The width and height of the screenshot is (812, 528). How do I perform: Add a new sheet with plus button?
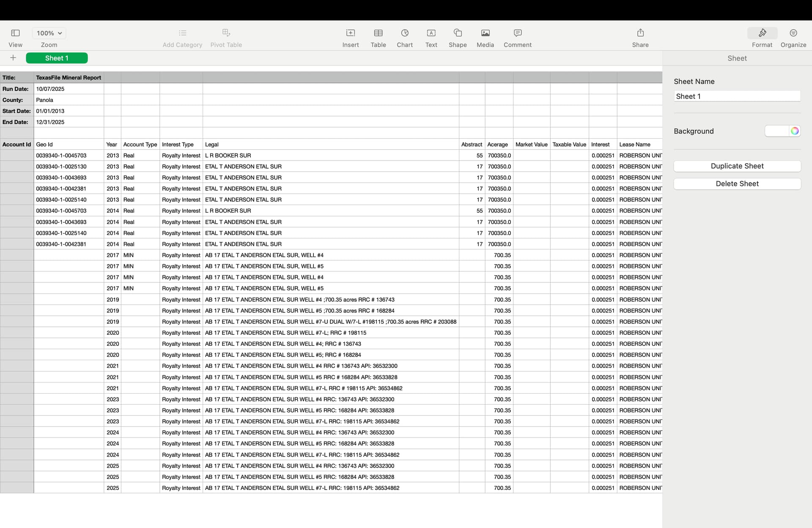point(13,58)
